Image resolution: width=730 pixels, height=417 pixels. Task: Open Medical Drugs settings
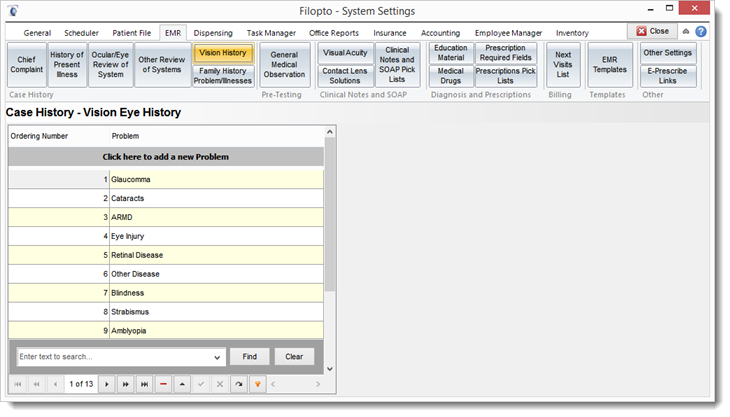click(x=451, y=76)
